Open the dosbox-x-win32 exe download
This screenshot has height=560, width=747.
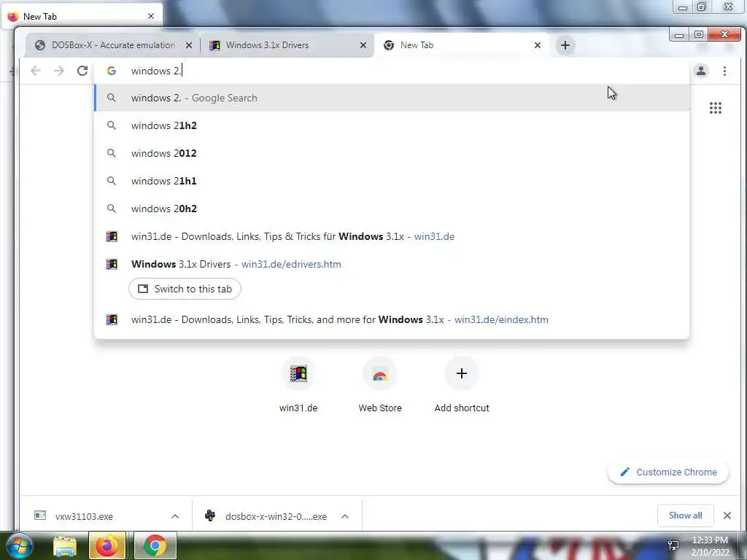(x=266, y=516)
